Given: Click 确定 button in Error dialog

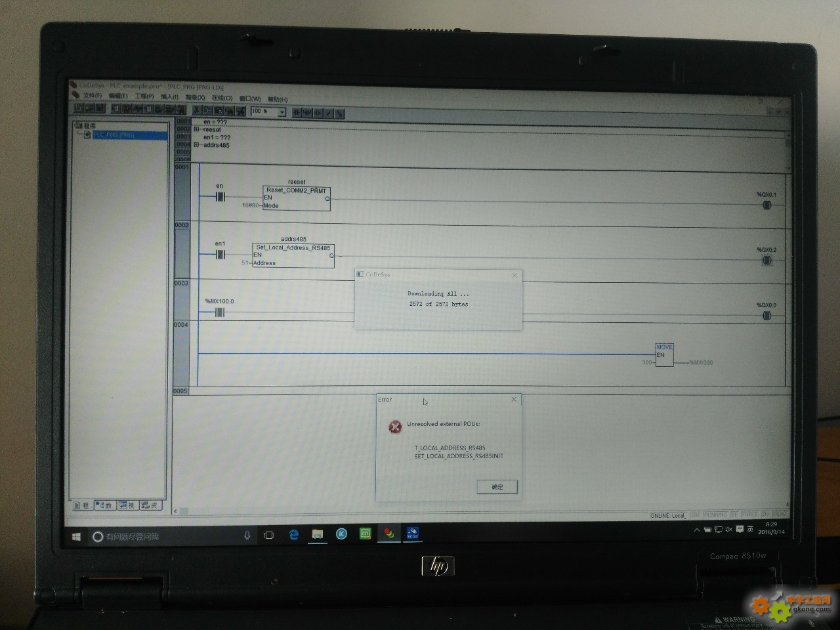Looking at the screenshot, I should tap(497, 487).
